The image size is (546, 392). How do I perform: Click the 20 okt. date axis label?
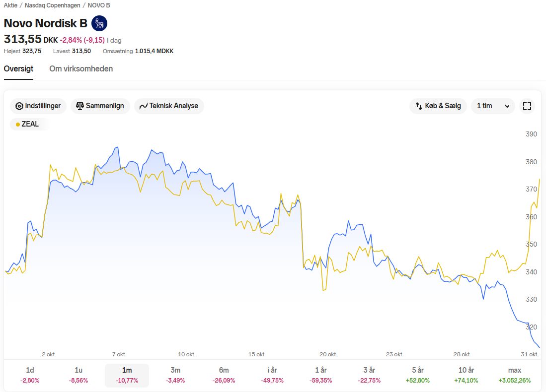point(328,354)
